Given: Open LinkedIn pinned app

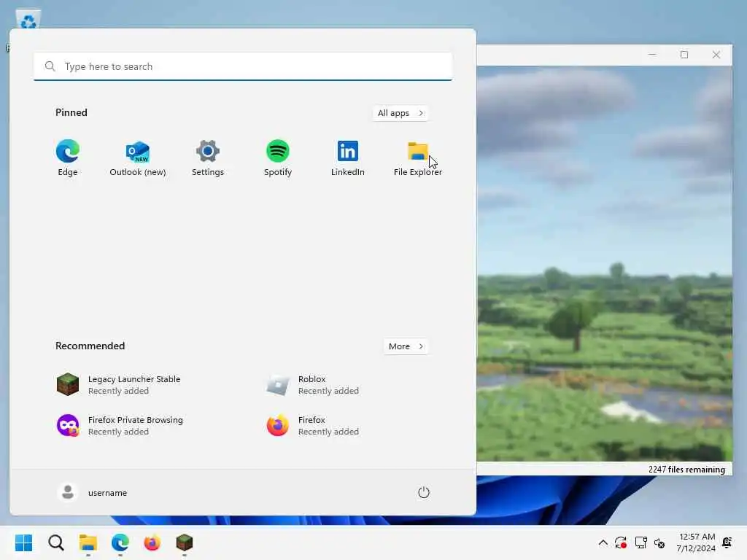Looking at the screenshot, I should click(x=348, y=158).
